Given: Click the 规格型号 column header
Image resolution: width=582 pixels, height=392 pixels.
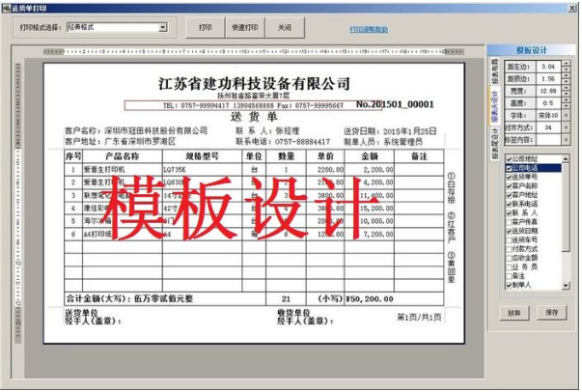Looking at the screenshot, I should [203, 156].
